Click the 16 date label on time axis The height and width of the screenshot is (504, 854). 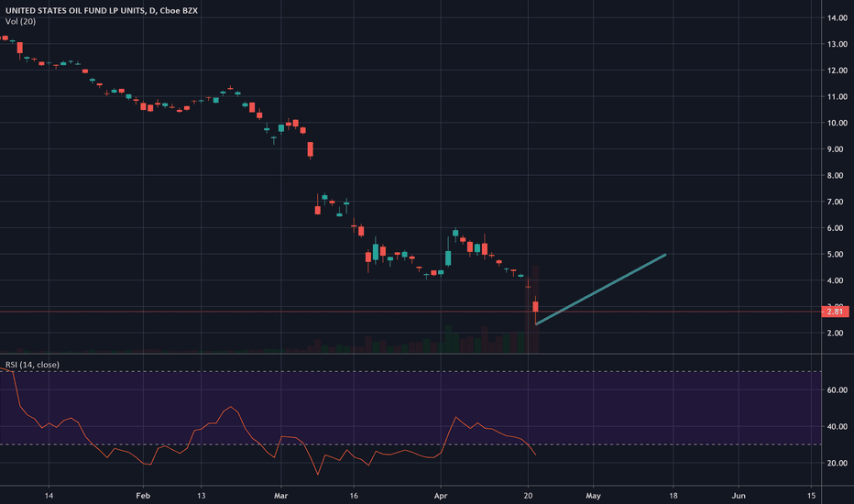(x=354, y=496)
